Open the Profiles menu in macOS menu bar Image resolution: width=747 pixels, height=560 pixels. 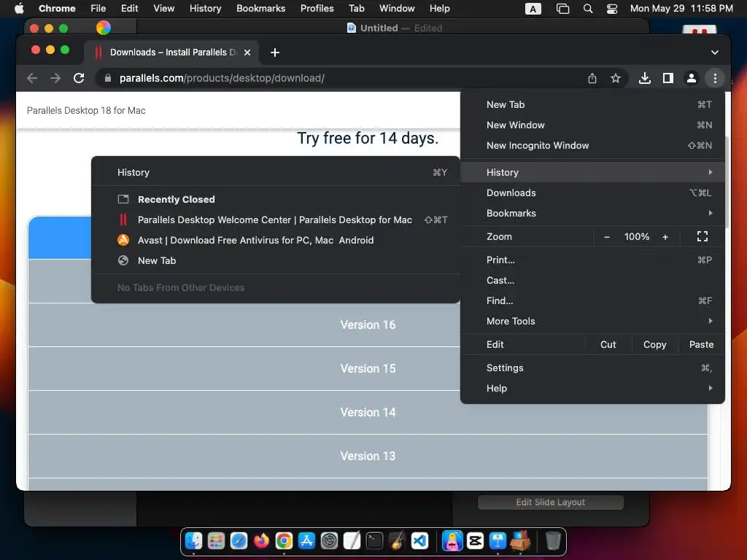tap(317, 9)
